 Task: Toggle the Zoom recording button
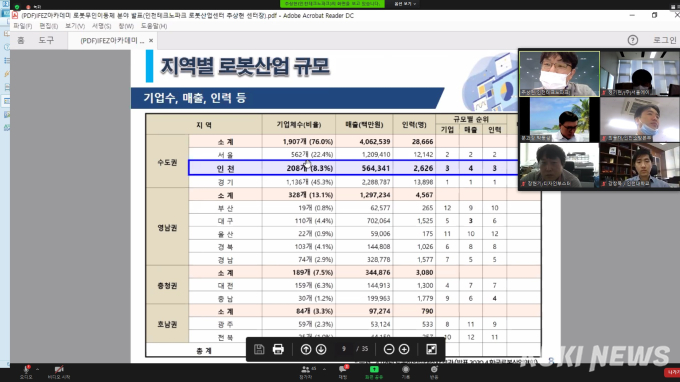[405, 372]
